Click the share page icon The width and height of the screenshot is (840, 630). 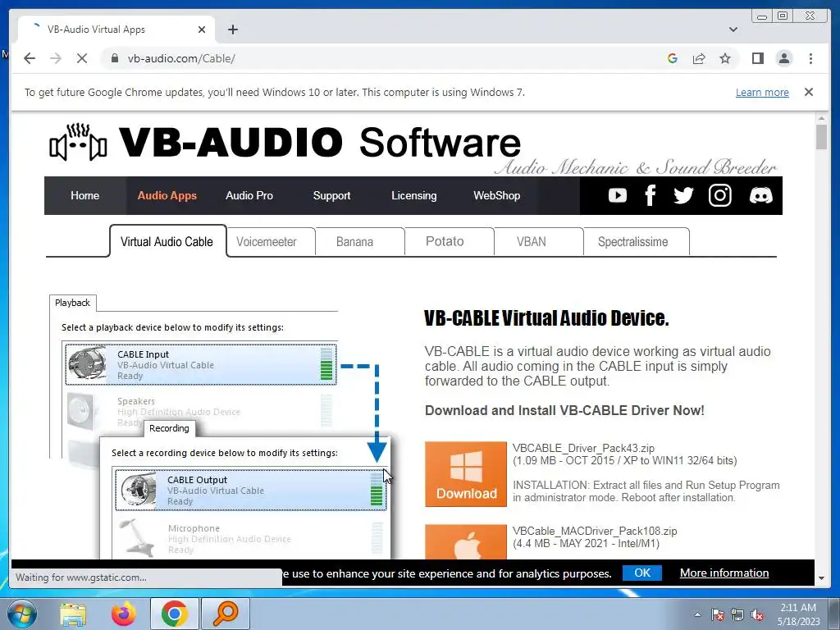click(699, 58)
